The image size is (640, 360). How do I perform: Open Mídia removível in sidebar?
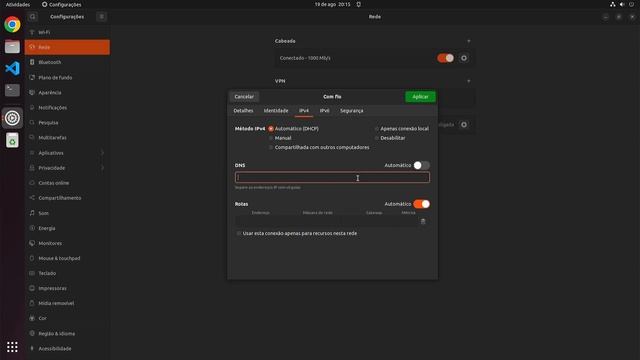[x=67, y=303]
